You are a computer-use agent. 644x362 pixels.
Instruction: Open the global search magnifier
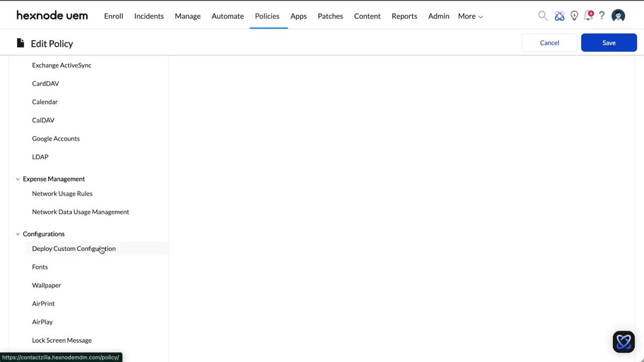click(x=543, y=16)
